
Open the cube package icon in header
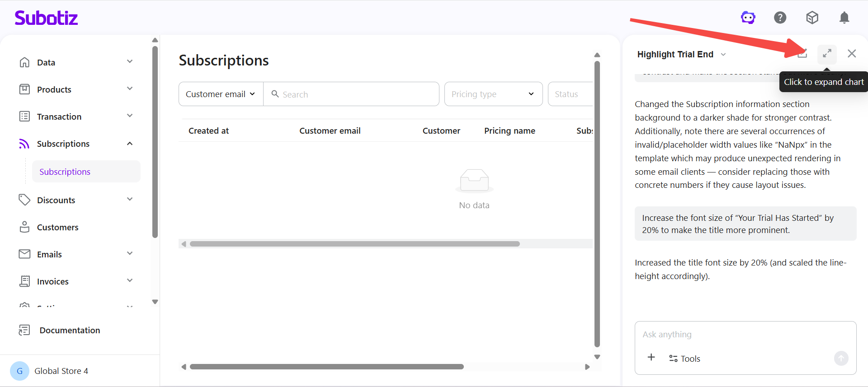coord(812,18)
